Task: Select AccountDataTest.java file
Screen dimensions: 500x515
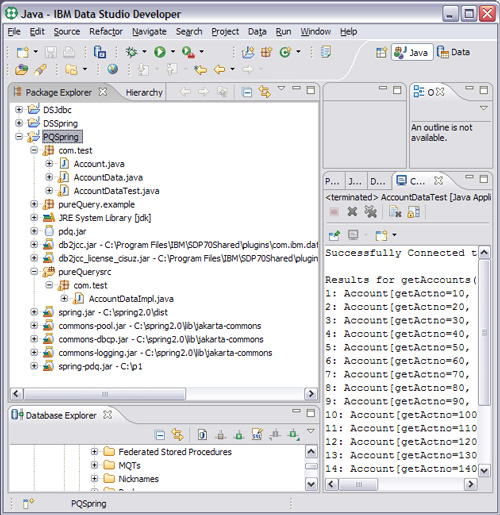Action: point(116,191)
